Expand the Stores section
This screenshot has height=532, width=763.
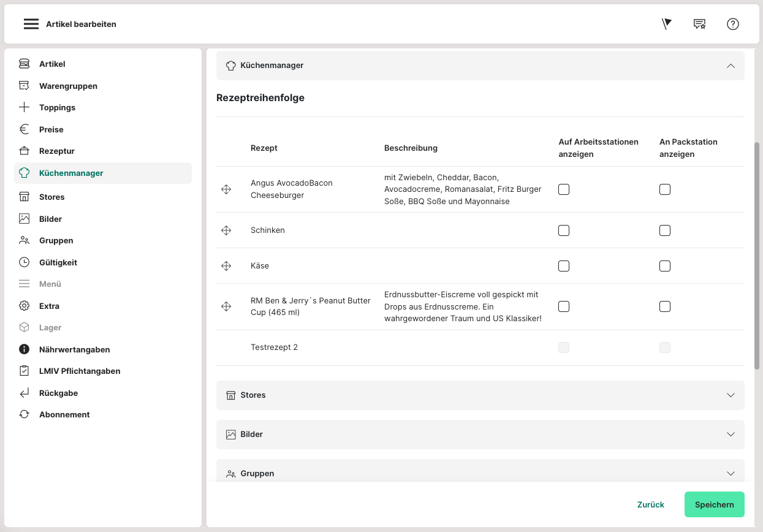click(x=730, y=395)
